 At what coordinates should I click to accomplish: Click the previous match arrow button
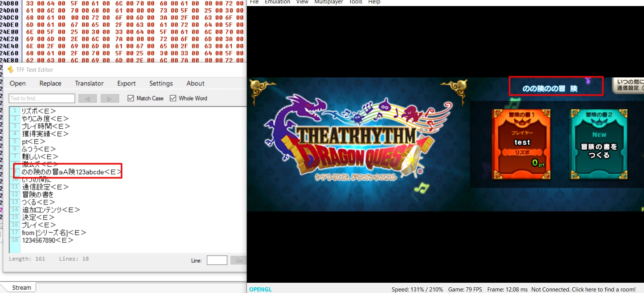coord(88,99)
